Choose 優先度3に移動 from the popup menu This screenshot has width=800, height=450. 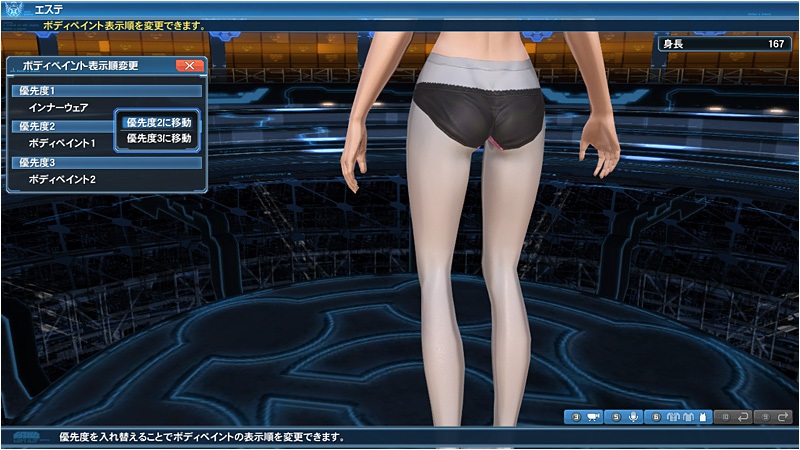coord(158,138)
